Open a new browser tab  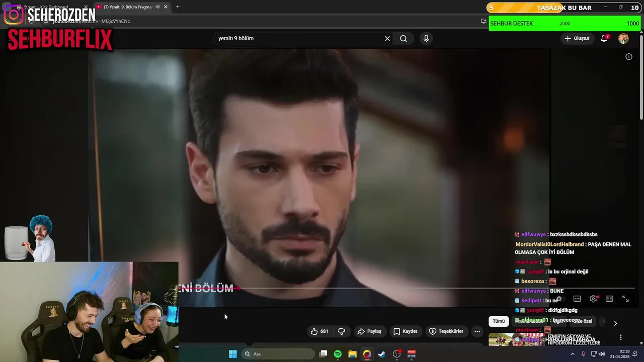[x=178, y=7]
